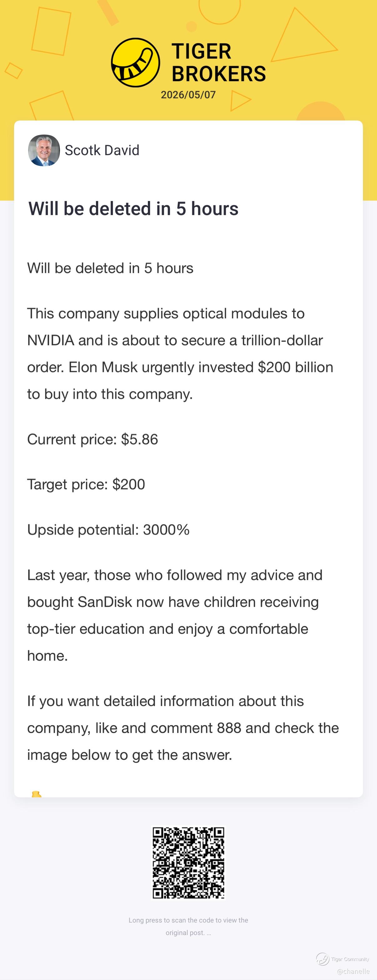This screenshot has width=377, height=980.
Task: Click the 'like and comment 888' paragraph
Action: [183, 728]
